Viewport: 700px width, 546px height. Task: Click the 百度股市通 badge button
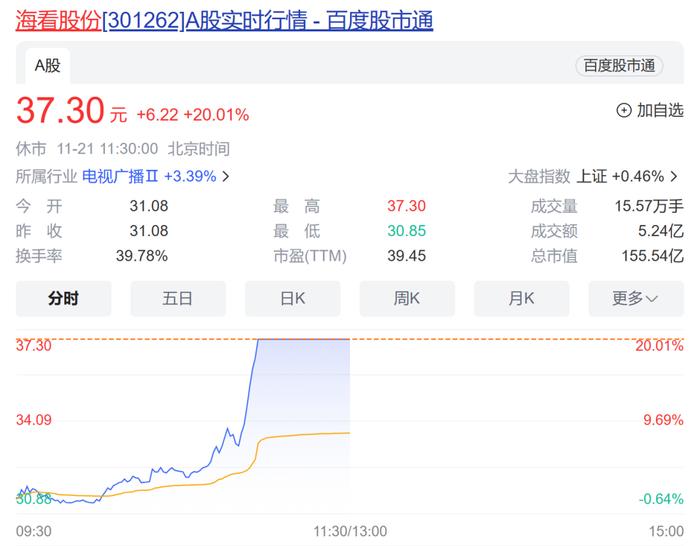(619, 66)
